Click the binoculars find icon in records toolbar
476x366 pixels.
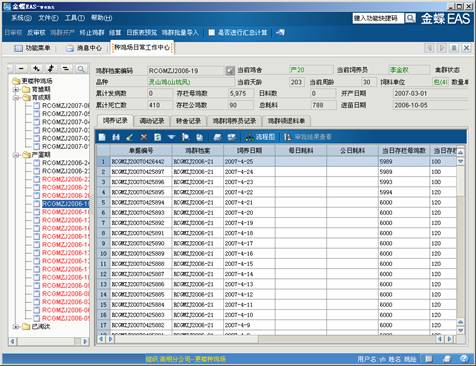pos(116,137)
